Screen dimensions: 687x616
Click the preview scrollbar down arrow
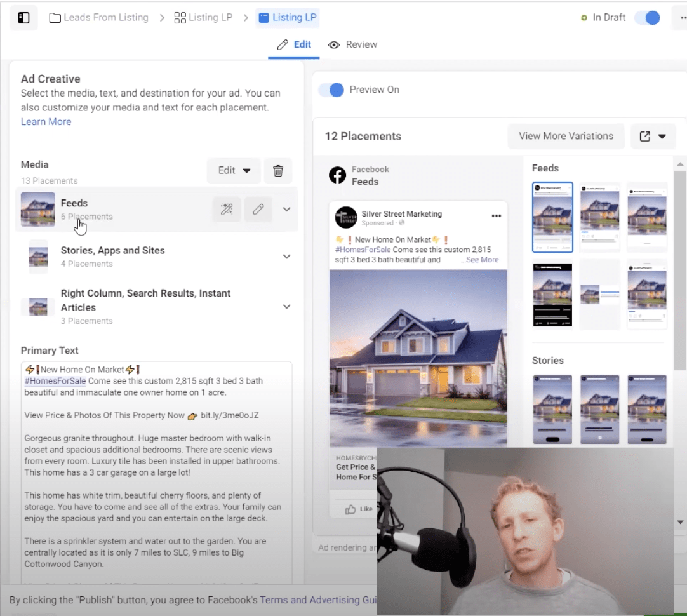pos(680,522)
